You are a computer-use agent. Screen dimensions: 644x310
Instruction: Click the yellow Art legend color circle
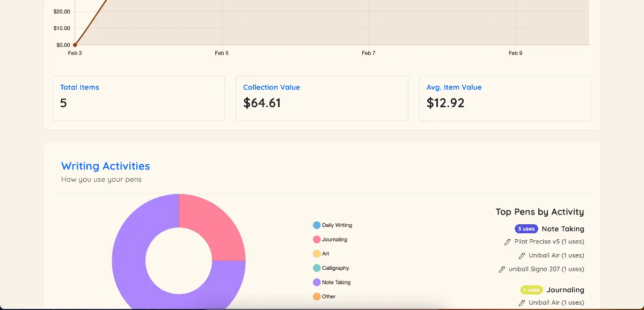317,254
